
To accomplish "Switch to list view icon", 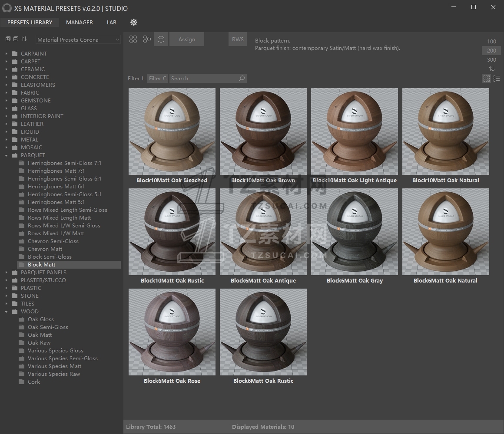I will tap(497, 79).
